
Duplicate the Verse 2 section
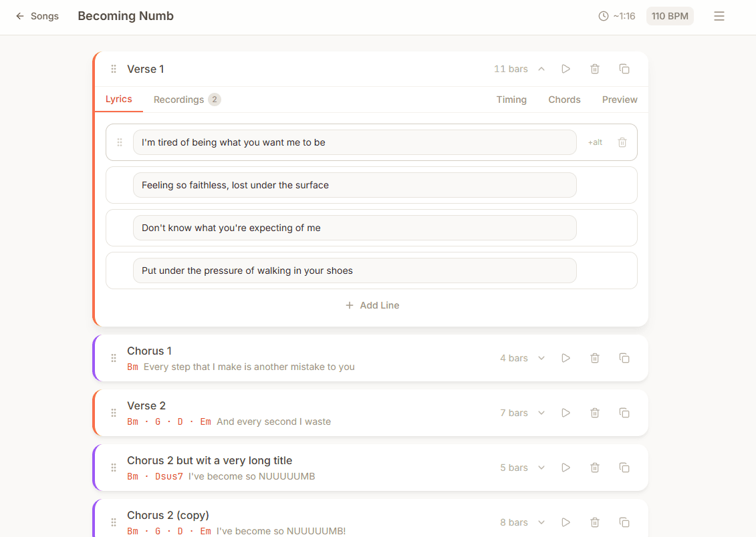click(x=624, y=413)
